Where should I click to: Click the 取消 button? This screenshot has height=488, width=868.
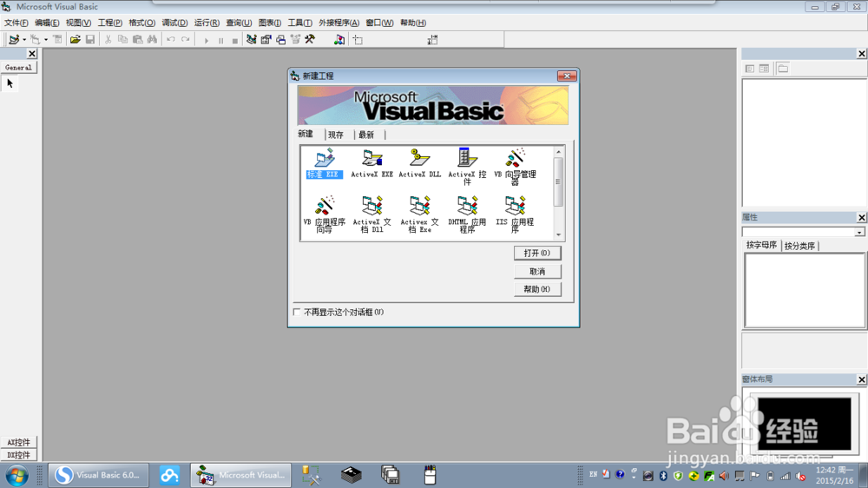[x=537, y=272]
